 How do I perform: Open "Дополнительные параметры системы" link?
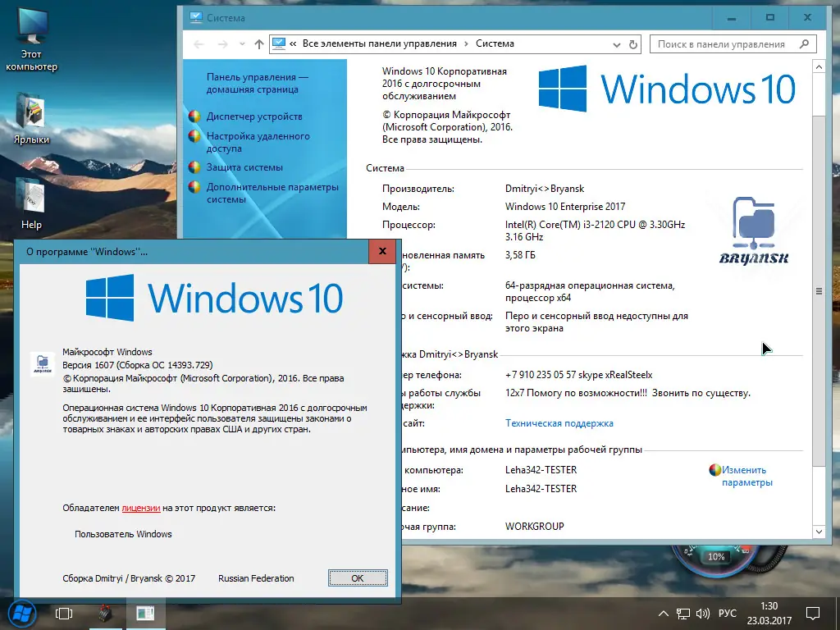(x=272, y=193)
